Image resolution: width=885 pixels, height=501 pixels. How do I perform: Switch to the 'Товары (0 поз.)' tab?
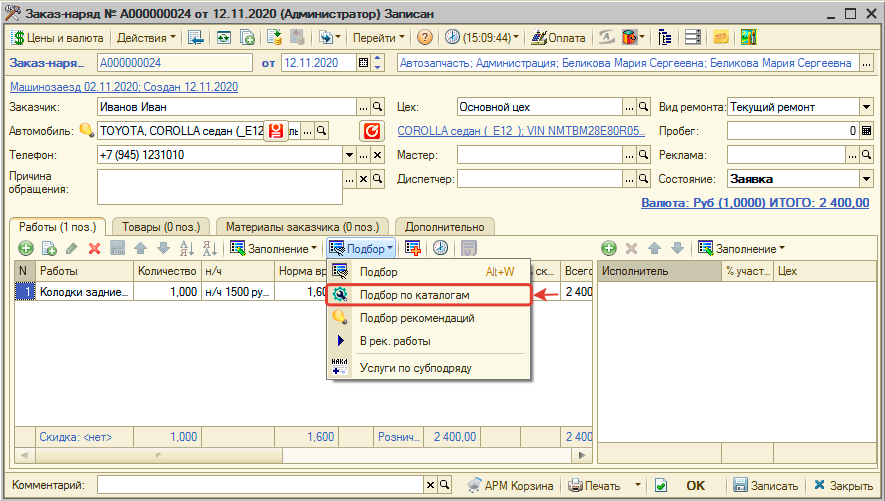click(161, 227)
